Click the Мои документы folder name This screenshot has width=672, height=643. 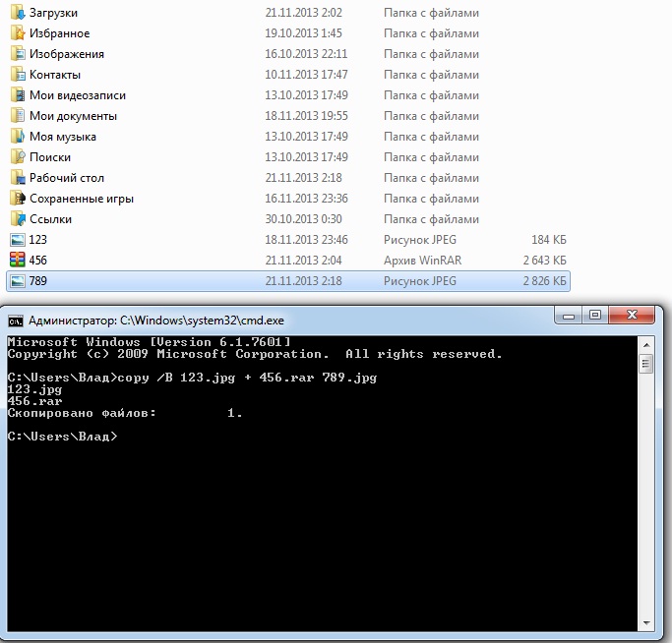coord(73,116)
